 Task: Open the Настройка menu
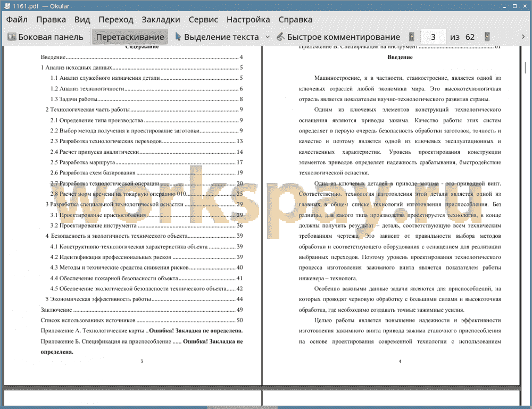248,20
